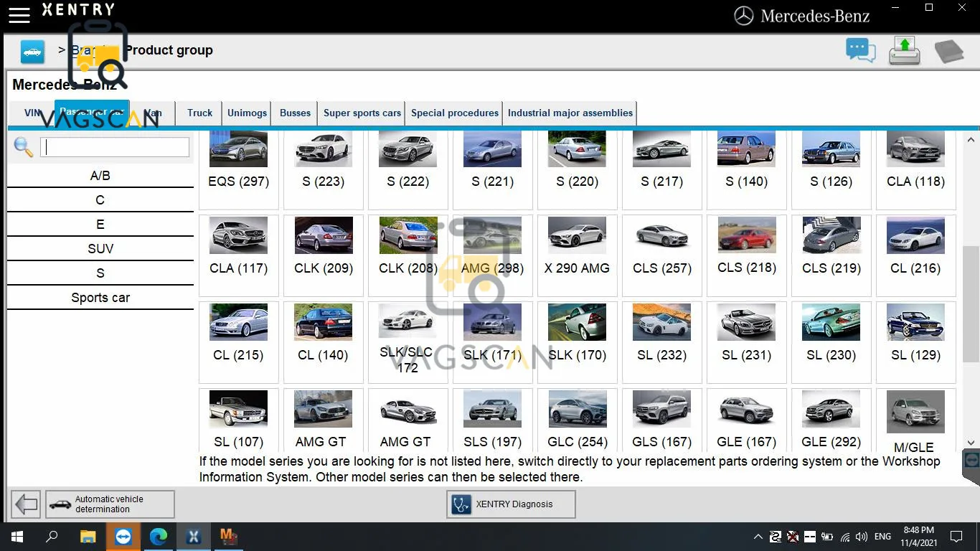Pick the S (221) model series
The height and width of the screenshot is (551, 980).
[x=493, y=169]
